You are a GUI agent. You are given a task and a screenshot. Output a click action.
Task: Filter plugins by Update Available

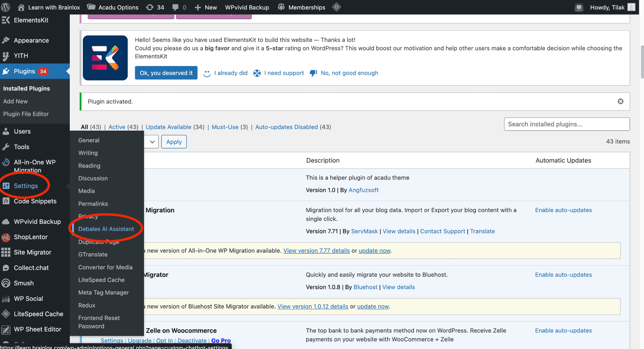tap(168, 127)
